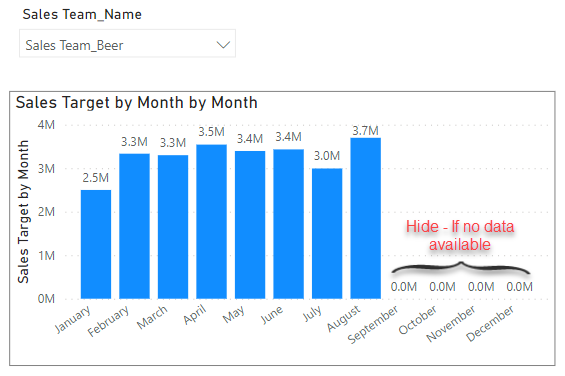Click the 3.0M data label
The image size is (565, 376).
tap(327, 156)
